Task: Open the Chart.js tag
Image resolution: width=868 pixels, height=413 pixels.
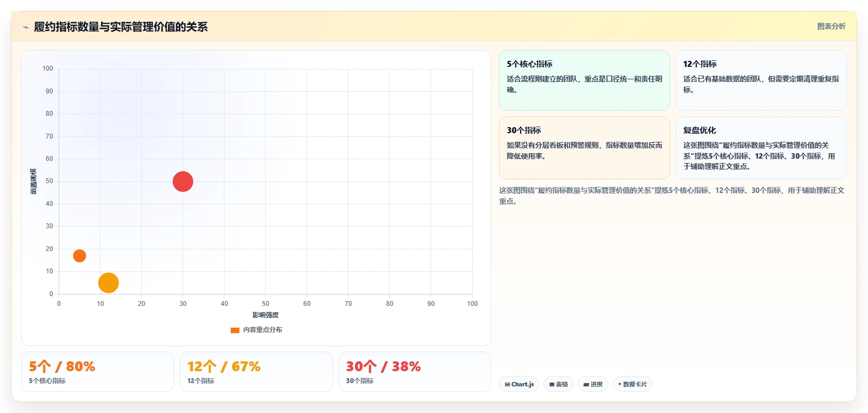Action: pyautogui.click(x=519, y=384)
